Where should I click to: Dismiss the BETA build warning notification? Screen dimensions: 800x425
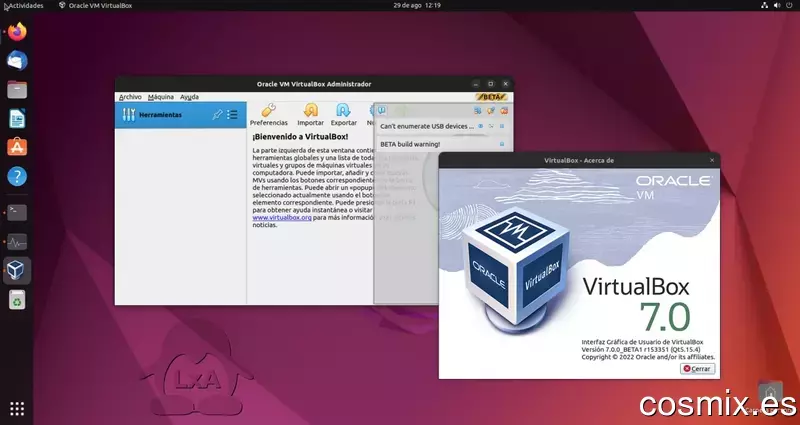point(502,144)
